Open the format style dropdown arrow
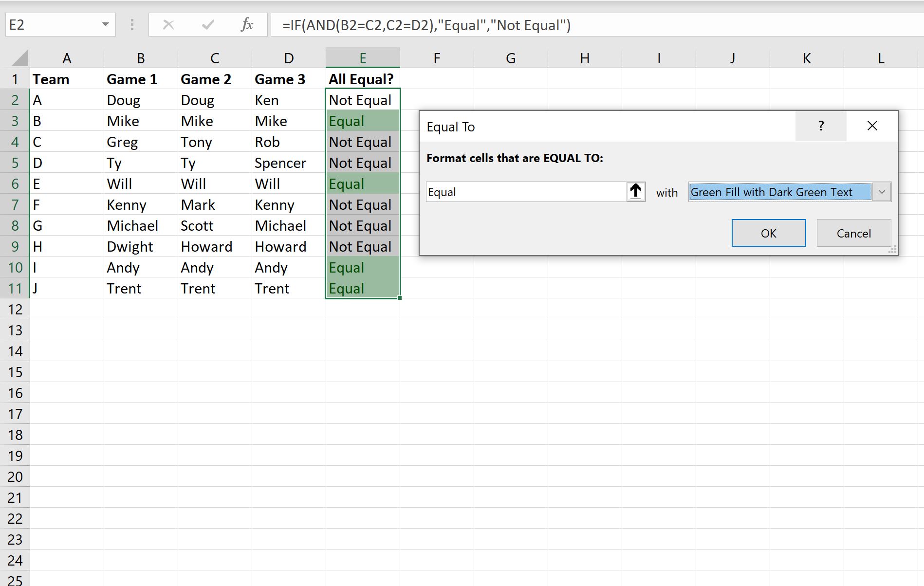924x586 pixels. pos(882,192)
